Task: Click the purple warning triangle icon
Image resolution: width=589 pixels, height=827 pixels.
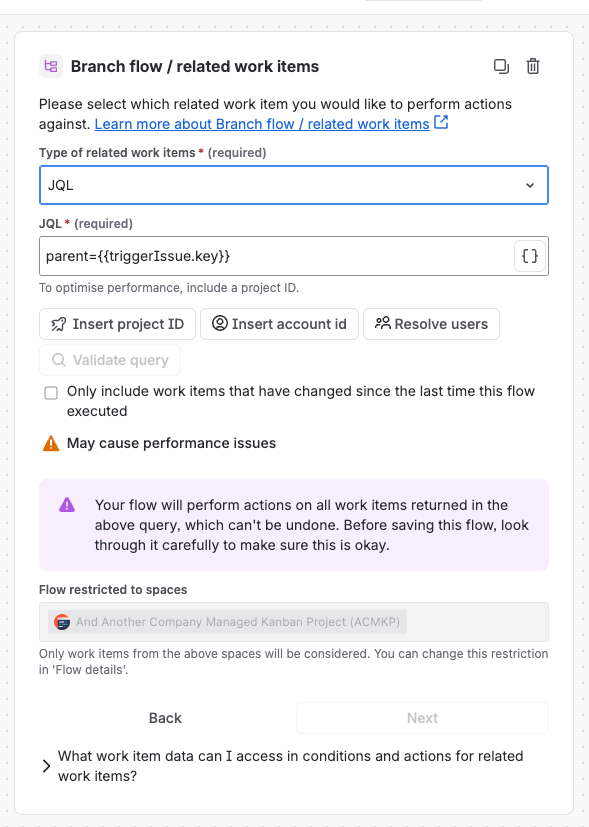Action: (67, 505)
